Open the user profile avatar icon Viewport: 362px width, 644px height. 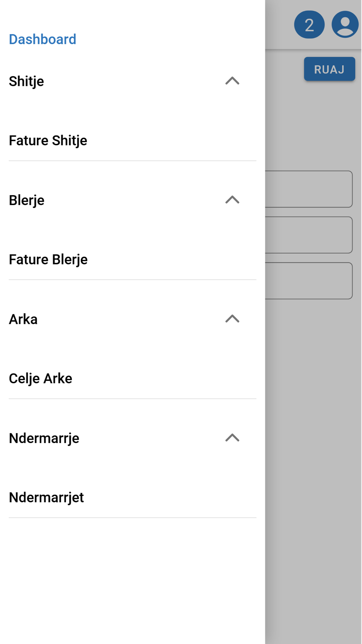[x=345, y=25]
